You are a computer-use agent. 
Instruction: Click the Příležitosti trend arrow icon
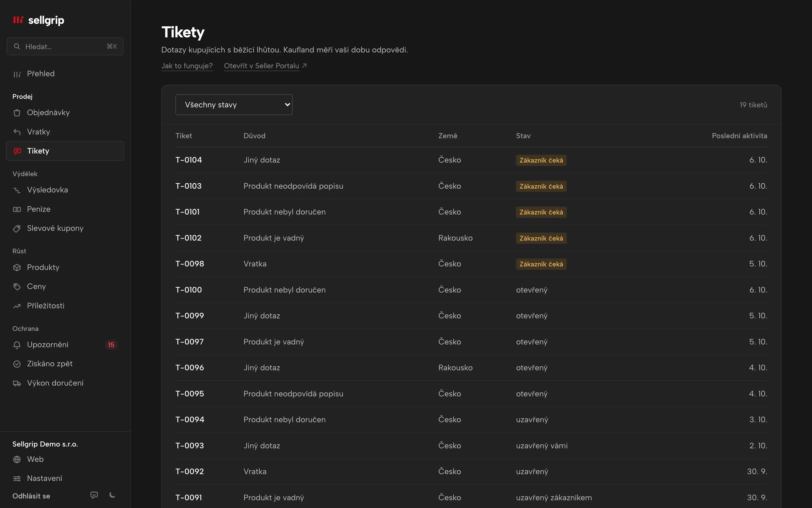17,306
